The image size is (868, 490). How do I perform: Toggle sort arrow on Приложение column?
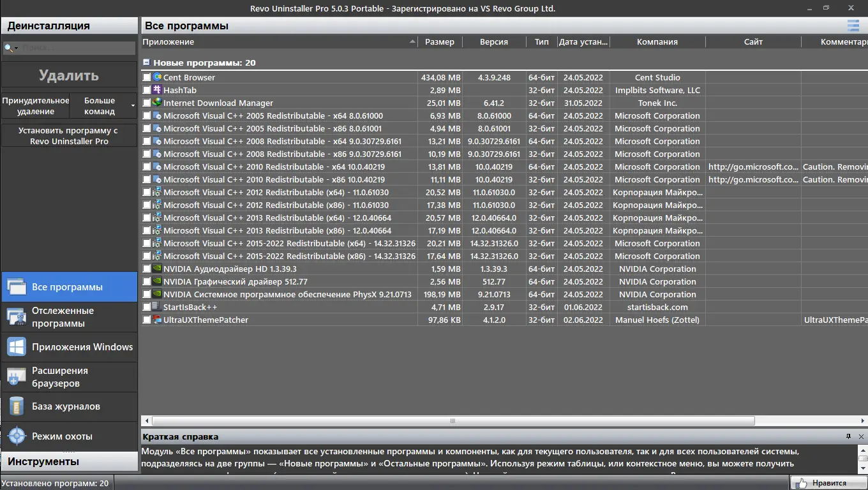412,42
